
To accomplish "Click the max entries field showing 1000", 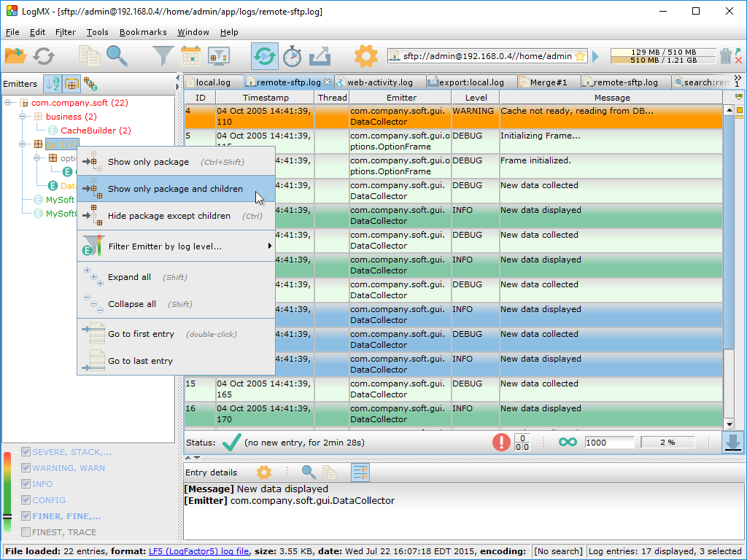I will click(609, 443).
